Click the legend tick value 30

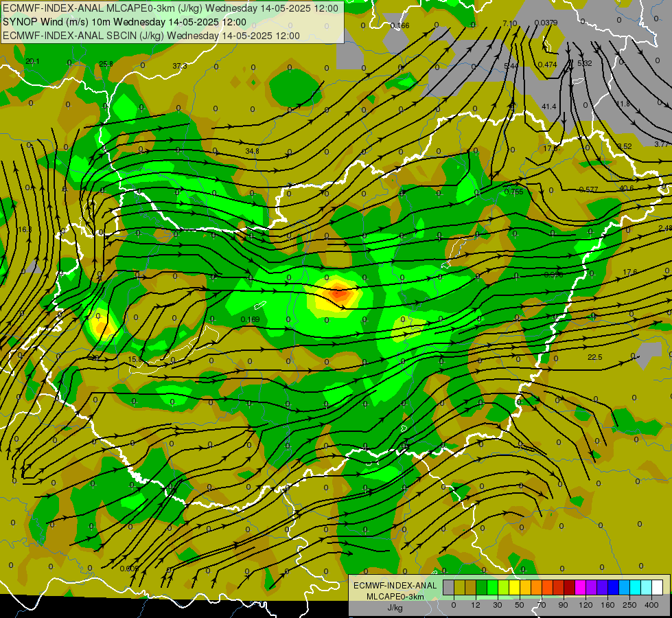pyautogui.click(x=497, y=605)
